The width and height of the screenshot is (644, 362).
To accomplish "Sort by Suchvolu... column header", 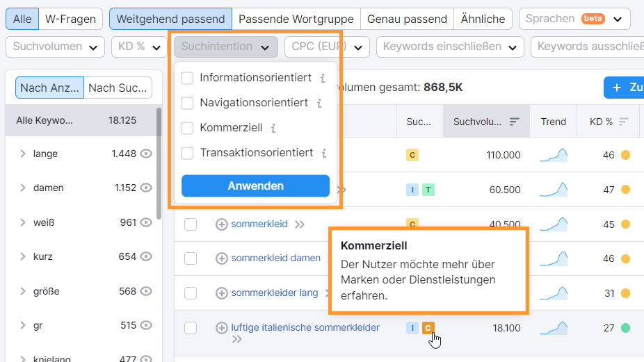I will coord(486,122).
